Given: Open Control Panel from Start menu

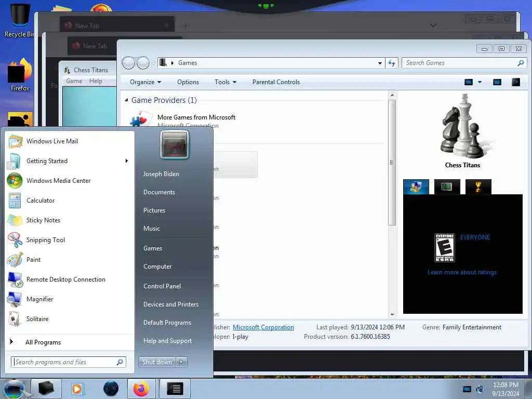Looking at the screenshot, I should tap(162, 286).
